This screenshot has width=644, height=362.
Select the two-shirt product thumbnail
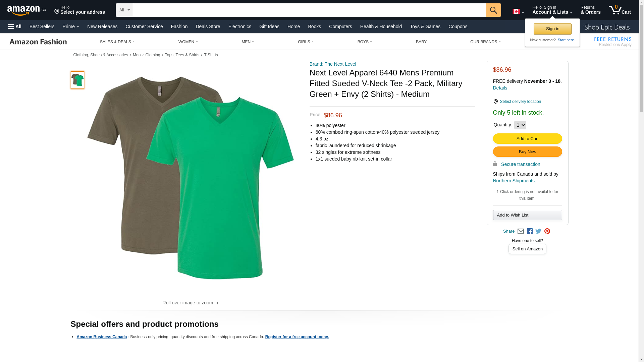click(77, 80)
